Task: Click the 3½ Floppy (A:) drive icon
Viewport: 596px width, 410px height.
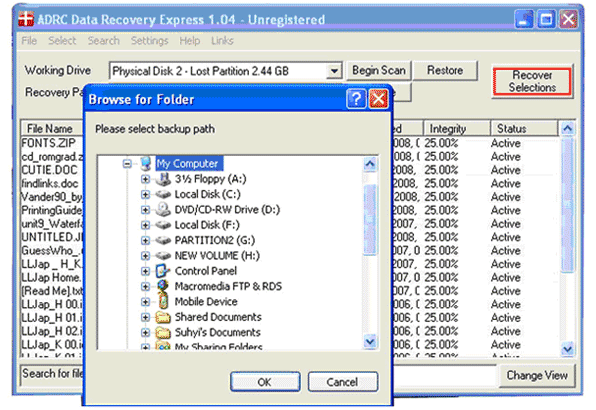Action: tap(163, 179)
